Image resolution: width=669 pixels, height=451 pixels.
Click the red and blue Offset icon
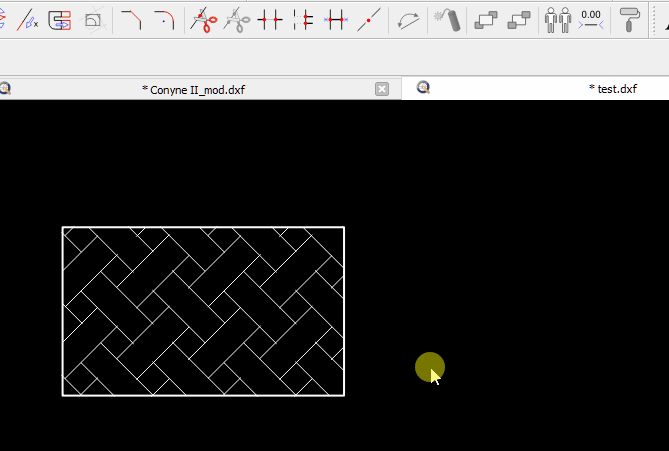point(60,18)
